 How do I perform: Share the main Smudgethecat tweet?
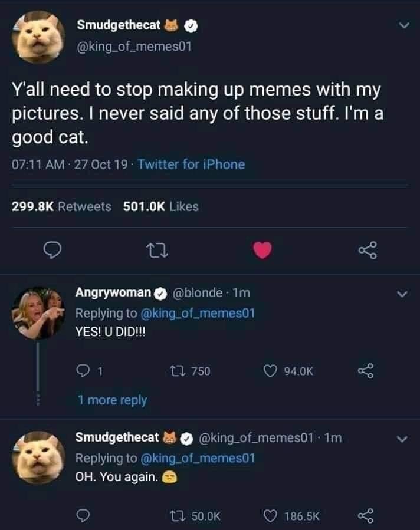pyautogui.click(x=366, y=251)
